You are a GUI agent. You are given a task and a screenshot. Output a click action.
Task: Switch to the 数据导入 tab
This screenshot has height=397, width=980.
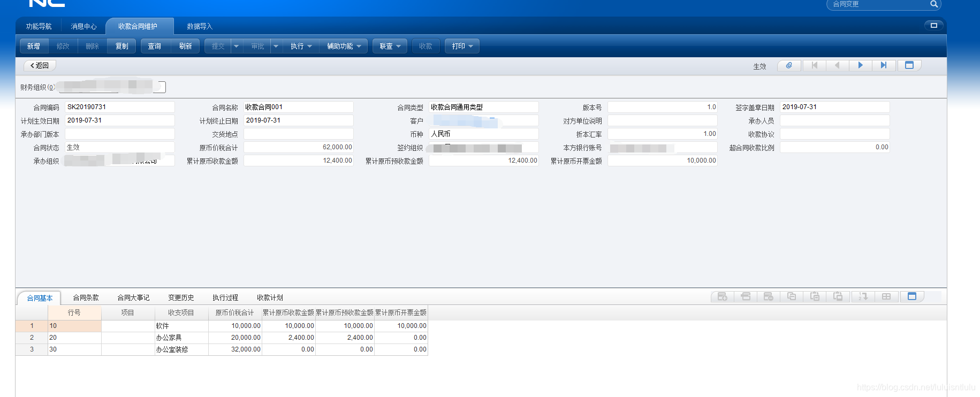199,26
